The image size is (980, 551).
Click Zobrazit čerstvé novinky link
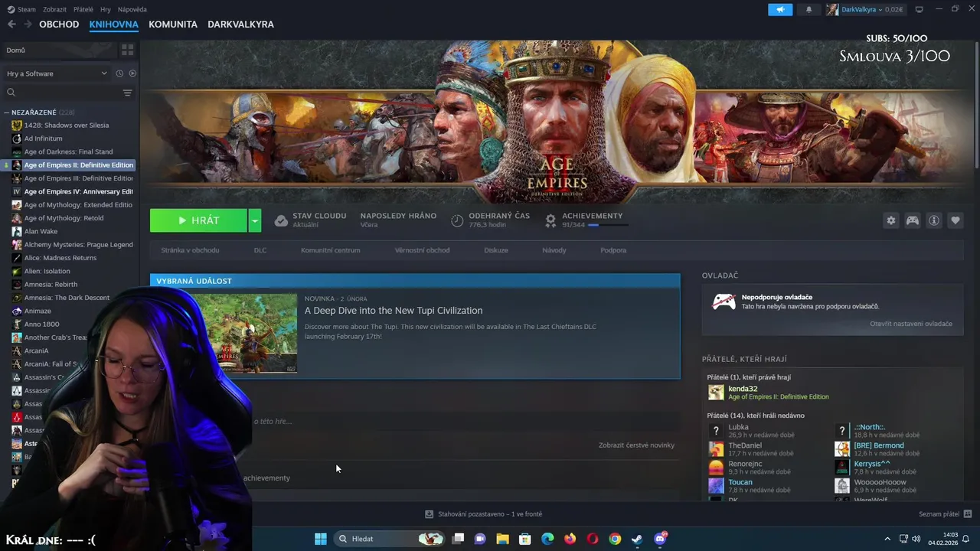click(x=636, y=445)
